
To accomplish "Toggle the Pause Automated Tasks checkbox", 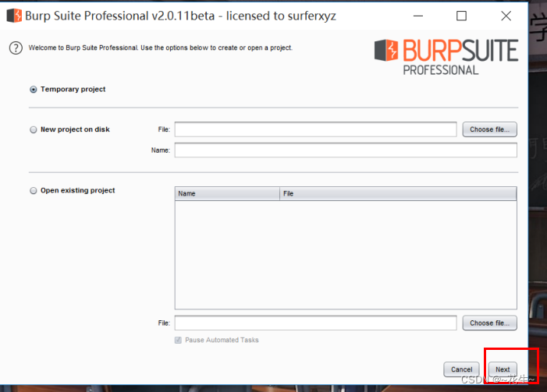I will click(178, 340).
